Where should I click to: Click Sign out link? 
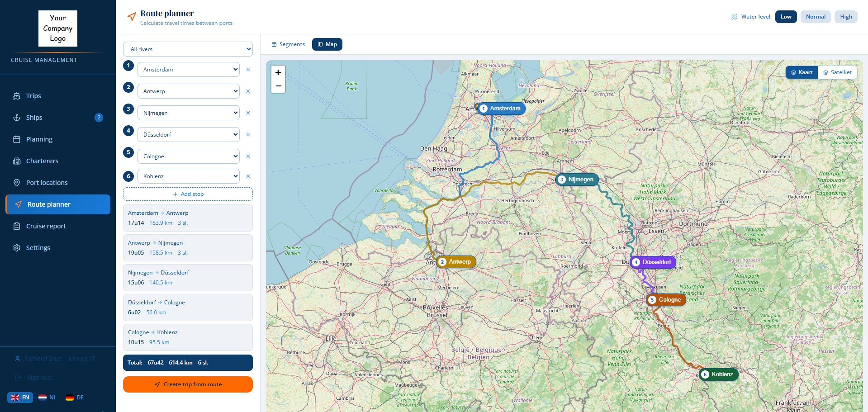click(34, 378)
